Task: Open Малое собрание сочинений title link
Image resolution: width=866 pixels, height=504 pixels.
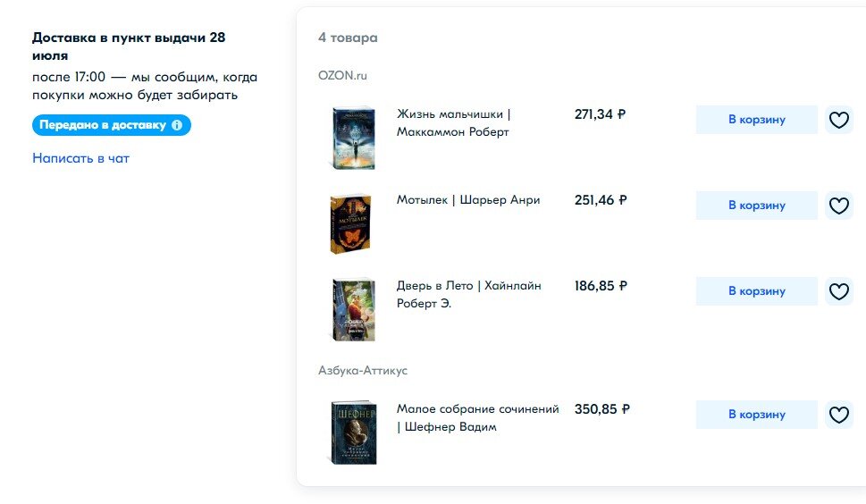Action: coord(478,418)
